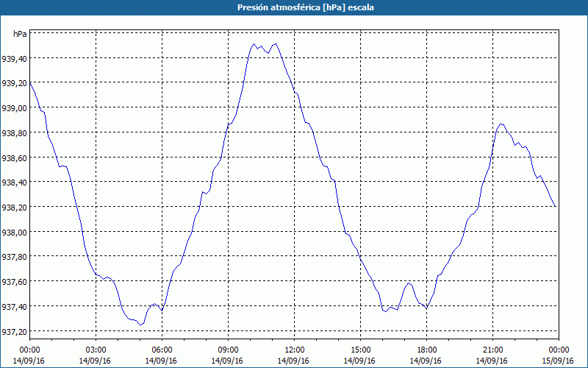Click the 938,60 y-axis label

point(14,158)
